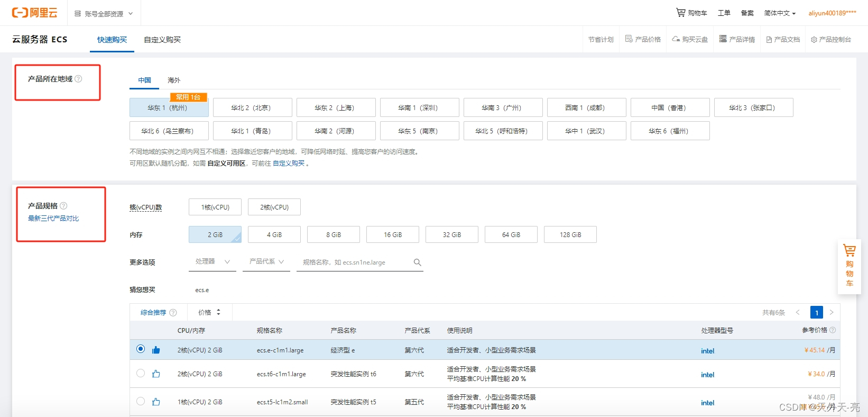Choose region 华北 6 (乌兰察布)
This screenshot has height=417, width=868.
[169, 131]
